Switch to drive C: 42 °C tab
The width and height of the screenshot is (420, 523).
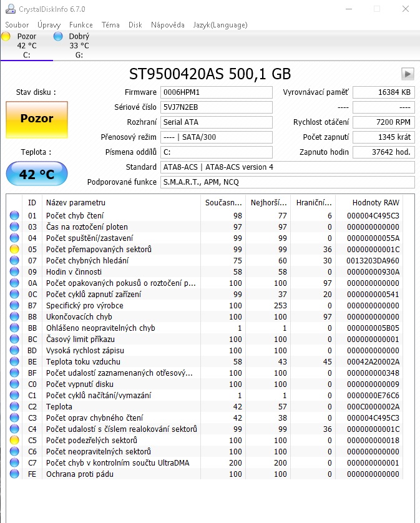(x=27, y=46)
